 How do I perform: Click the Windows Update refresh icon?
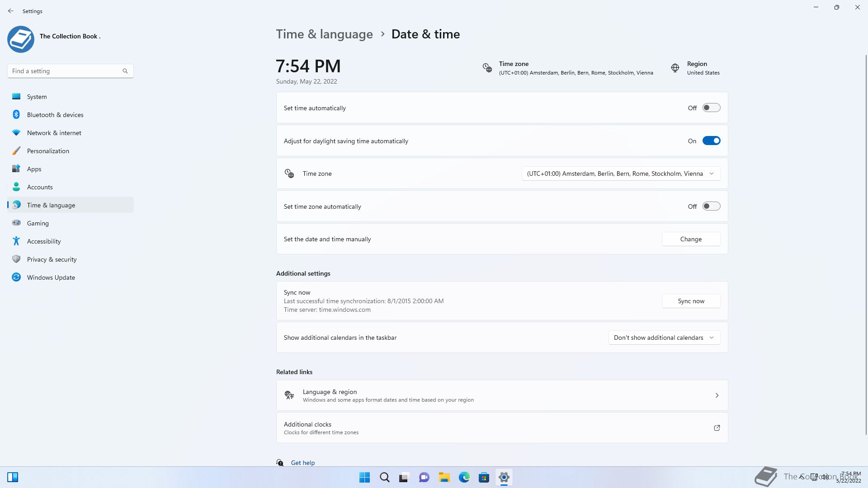16,277
